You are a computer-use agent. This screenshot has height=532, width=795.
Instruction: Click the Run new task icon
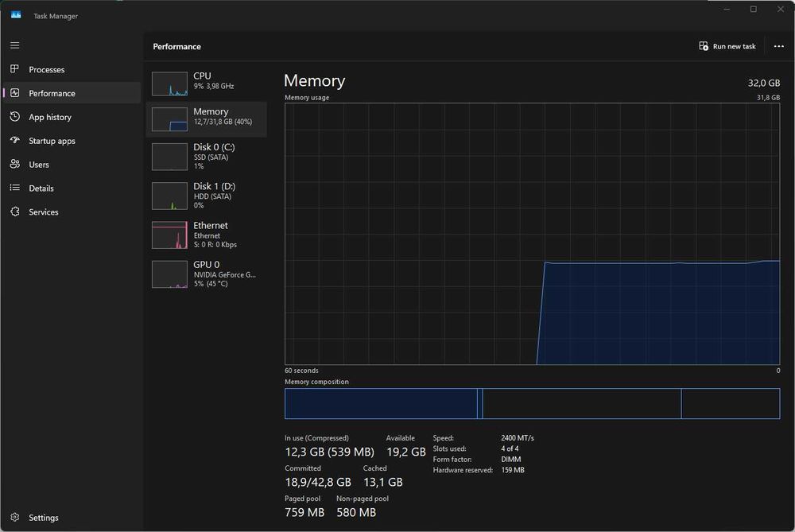704,46
